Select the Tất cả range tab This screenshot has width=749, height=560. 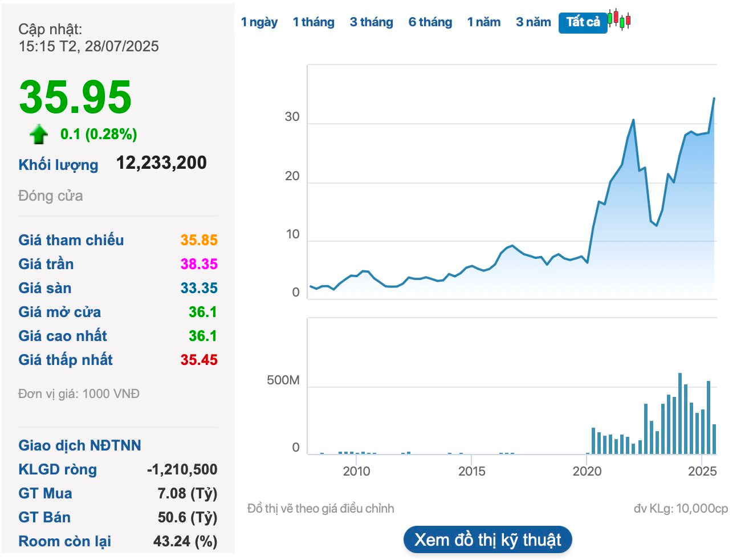click(583, 22)
